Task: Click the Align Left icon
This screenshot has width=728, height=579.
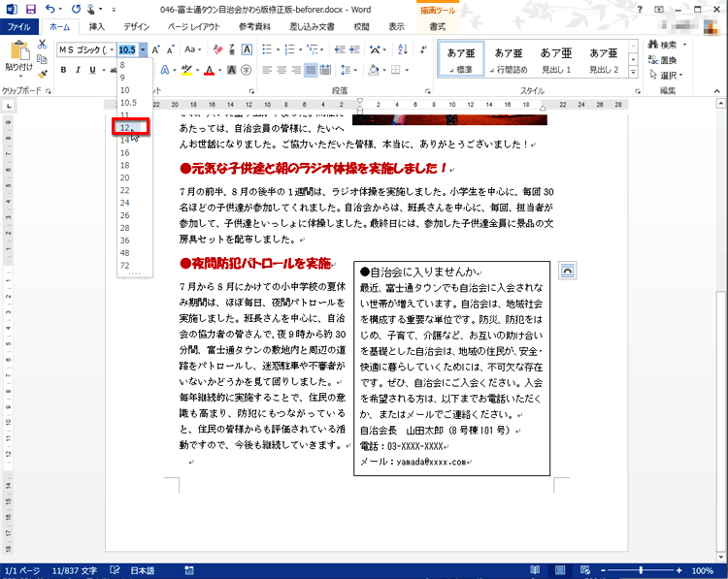Action: click(267, 70)
